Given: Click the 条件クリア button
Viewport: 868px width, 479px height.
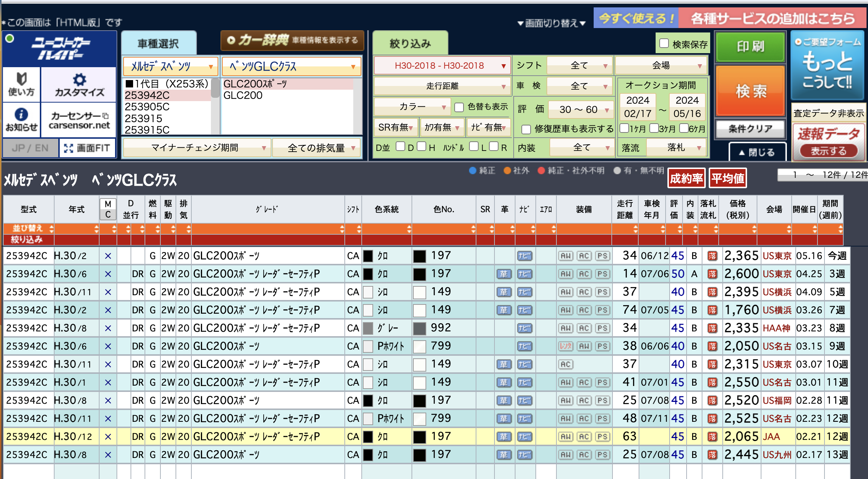Looking at the screenshot, I should pos(750,129).
